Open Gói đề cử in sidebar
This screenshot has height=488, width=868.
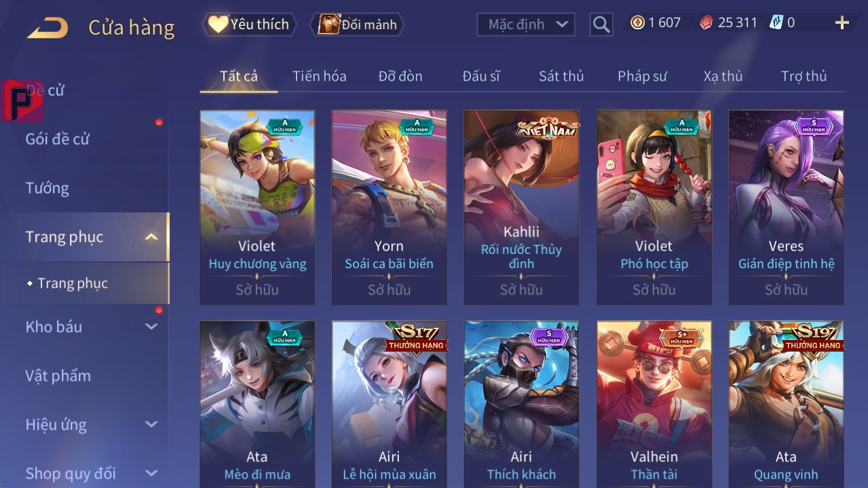[58, 139]
